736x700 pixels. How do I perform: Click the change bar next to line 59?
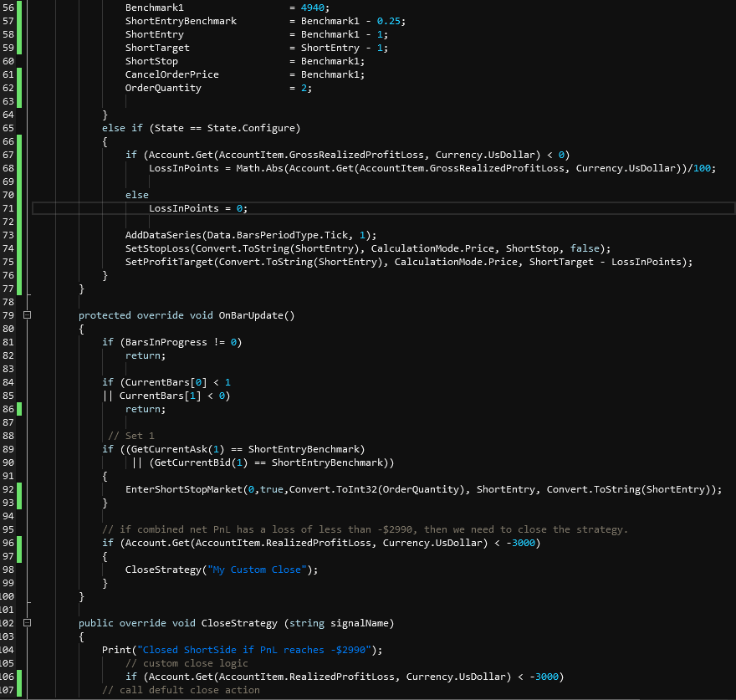(18, 48)
